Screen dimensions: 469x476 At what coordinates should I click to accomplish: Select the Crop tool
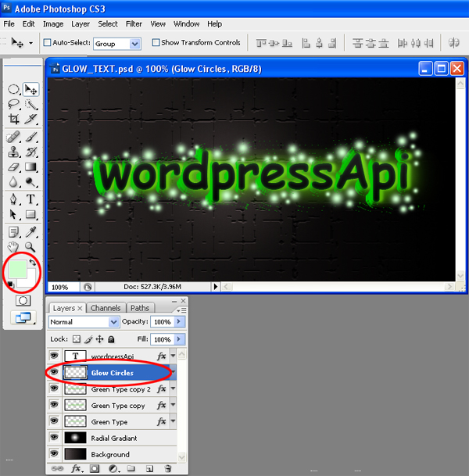click(x=13, y=119)
